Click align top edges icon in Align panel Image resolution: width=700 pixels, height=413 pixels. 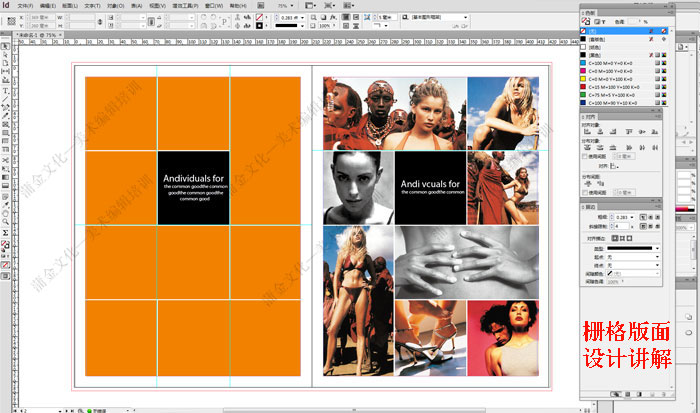coord(629,132)
